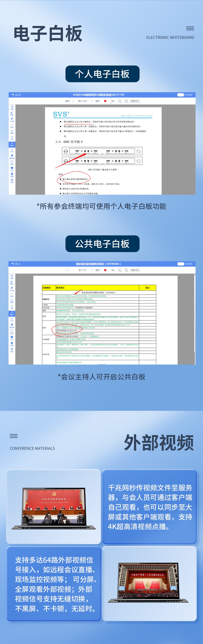This screenshot has height=644, width=203.
Task: Click the 公共电子白板 heading pill
Action: click(x=102, y=243)
